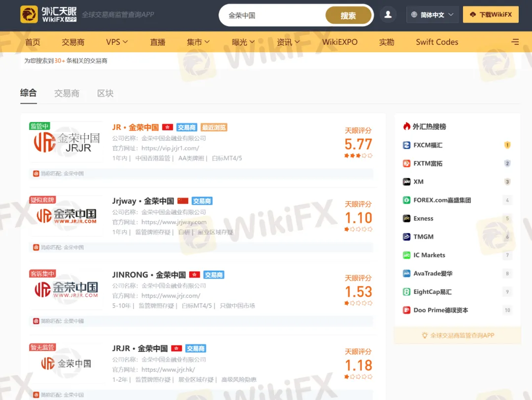Image resolution: width=532 pixels, height=400 pixels.
Task: Switch to the 区块 results tab
Action: [105, 93]
